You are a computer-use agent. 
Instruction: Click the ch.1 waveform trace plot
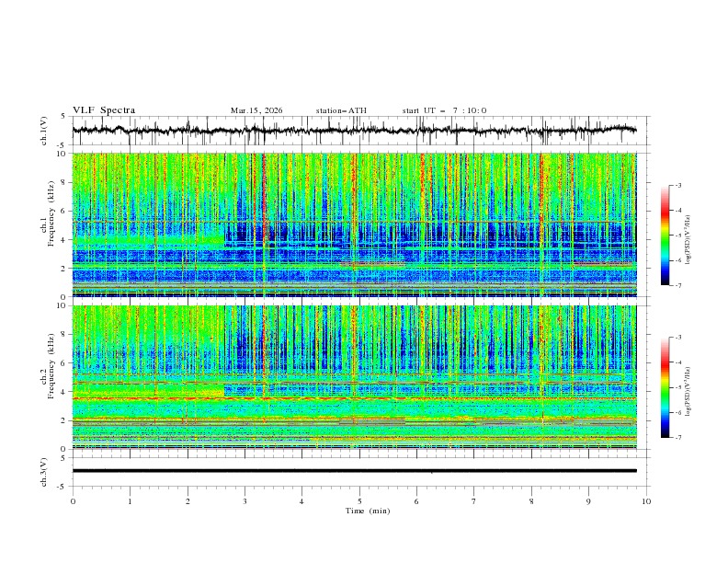pyautogui.click(x=354, y=131)
